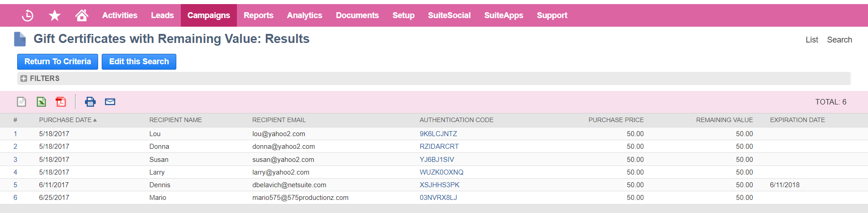This screenshot has width=868, height=213.
Task: Open the Campaigns menu tab
Action: point(209,15)
